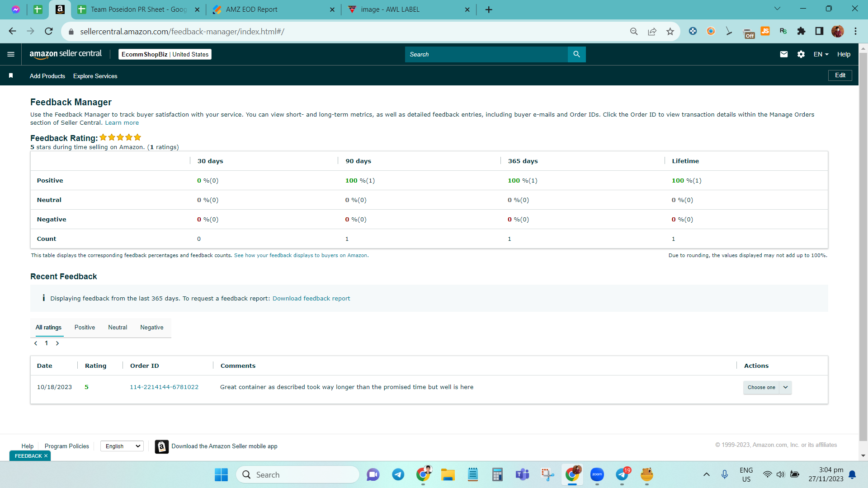Image resolution: width=868 pixels, height=488 pixels.
Task: Open the Chrome extensions puzzle icon
Action: 801,31
